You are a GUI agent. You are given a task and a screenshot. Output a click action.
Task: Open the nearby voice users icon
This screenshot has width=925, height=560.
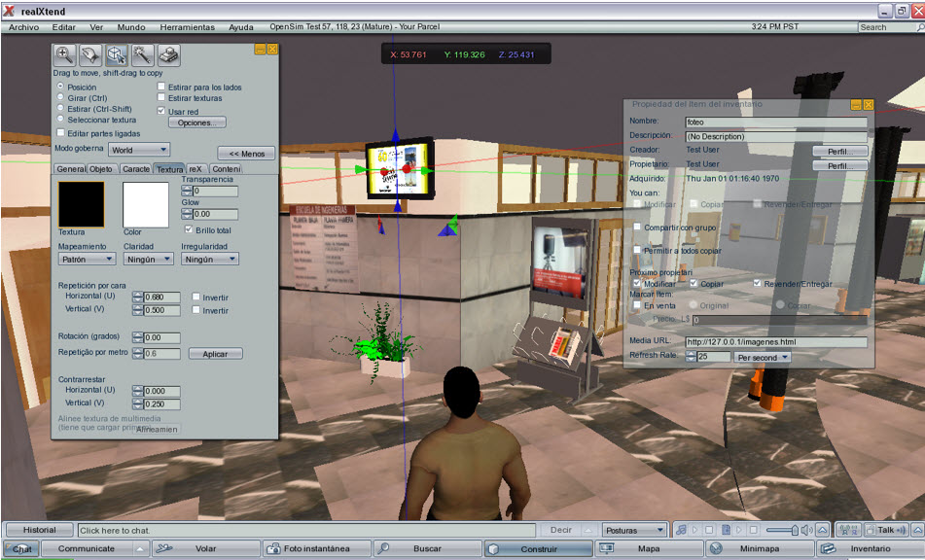[847, 530]
